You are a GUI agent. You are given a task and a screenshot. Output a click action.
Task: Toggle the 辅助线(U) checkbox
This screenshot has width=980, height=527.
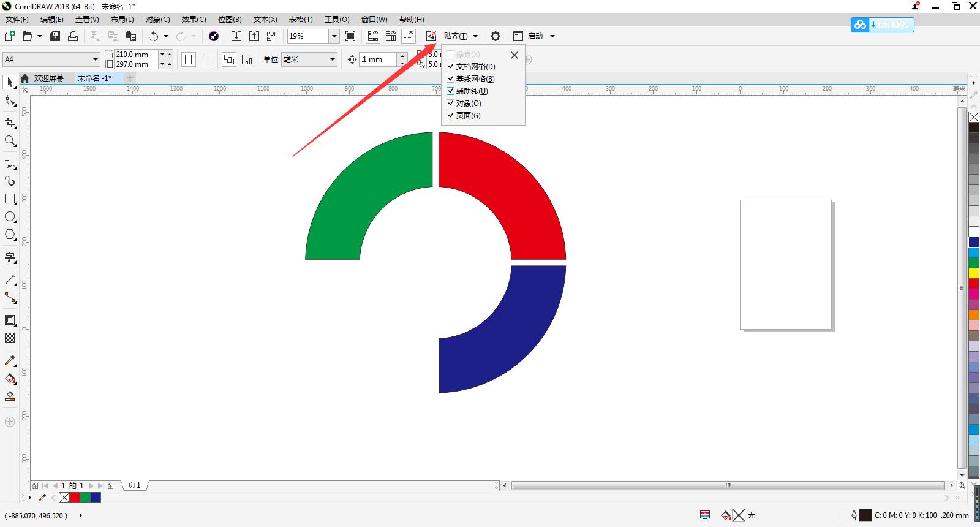point(451,91)
